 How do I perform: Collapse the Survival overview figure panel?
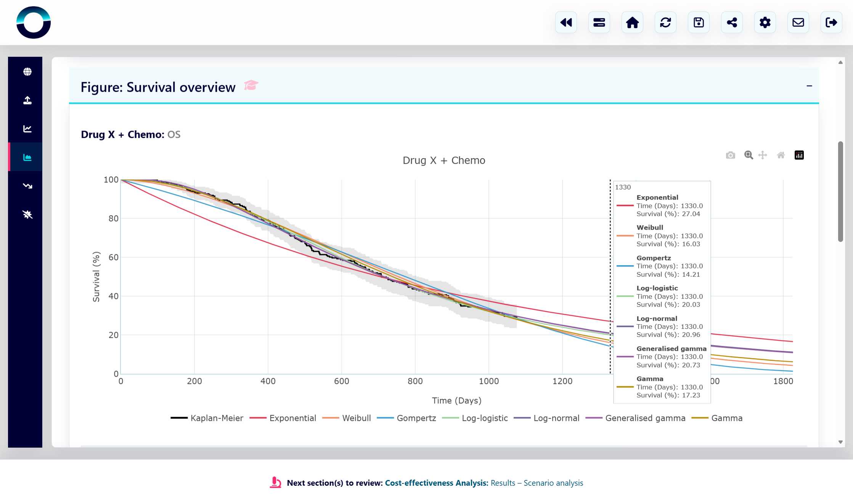pos(809,86)
